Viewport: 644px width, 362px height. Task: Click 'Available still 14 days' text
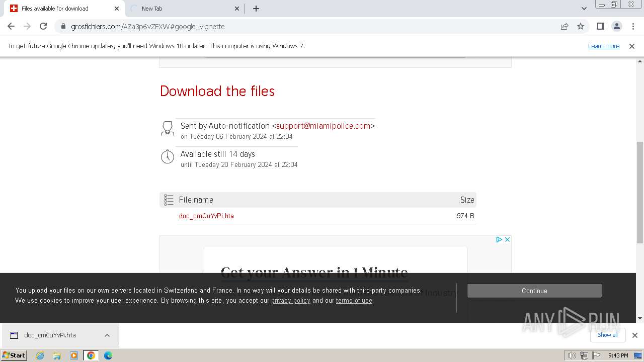pyautogui.click(x=218, y=154)
